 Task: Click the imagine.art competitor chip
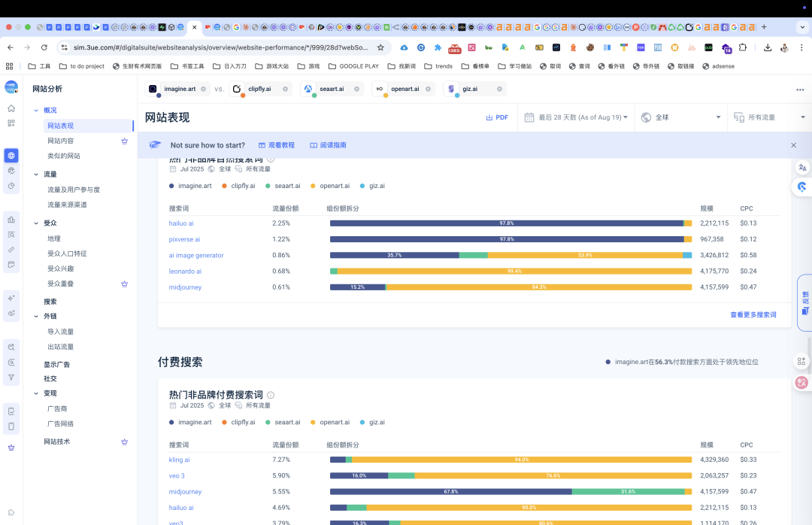point(177,90)
